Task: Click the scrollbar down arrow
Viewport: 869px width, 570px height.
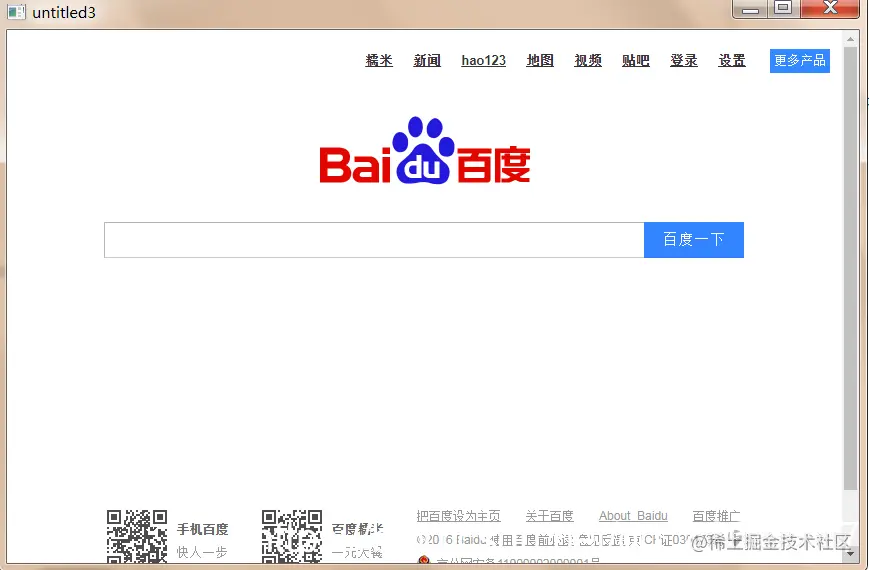Action: point(851,553)
